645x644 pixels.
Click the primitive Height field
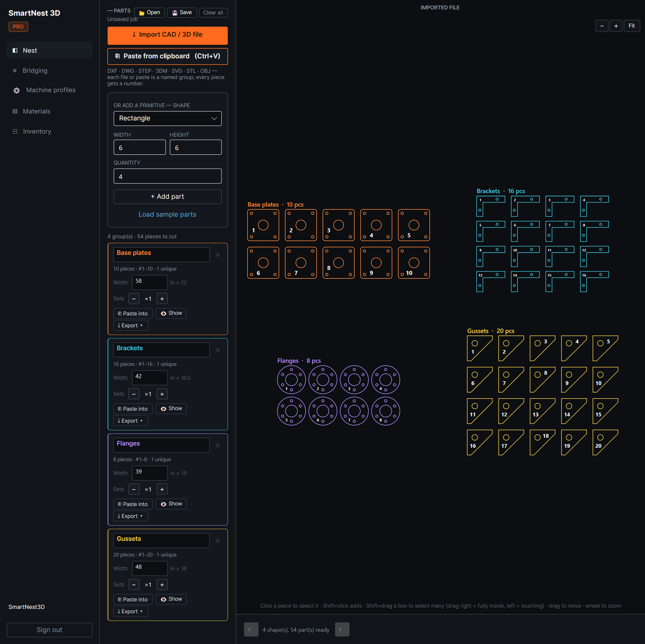click(196, 148)
